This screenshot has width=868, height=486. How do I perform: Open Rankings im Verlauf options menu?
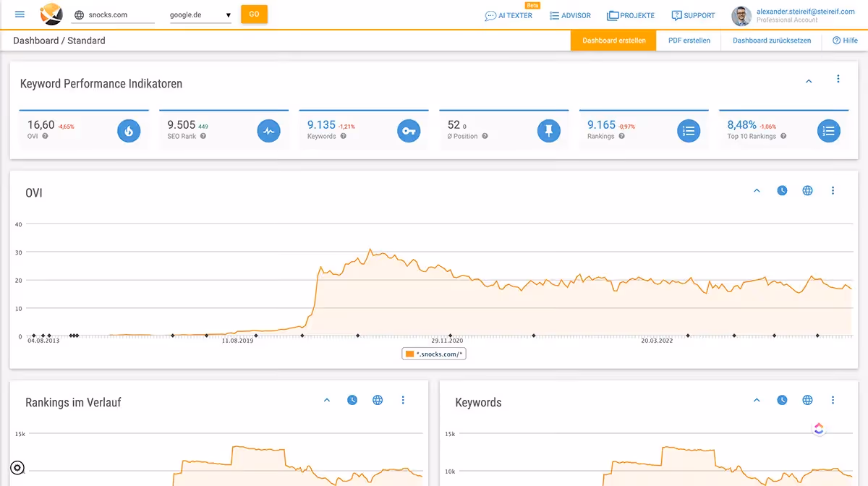click(403, 400)
